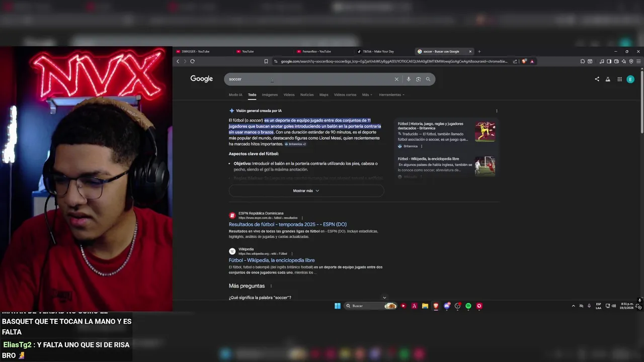Click the Google logo

point(202,79)
